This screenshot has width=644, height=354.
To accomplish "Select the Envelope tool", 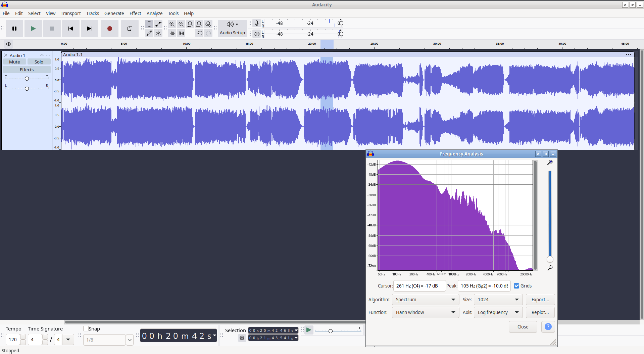I will (x=158, y=24).
